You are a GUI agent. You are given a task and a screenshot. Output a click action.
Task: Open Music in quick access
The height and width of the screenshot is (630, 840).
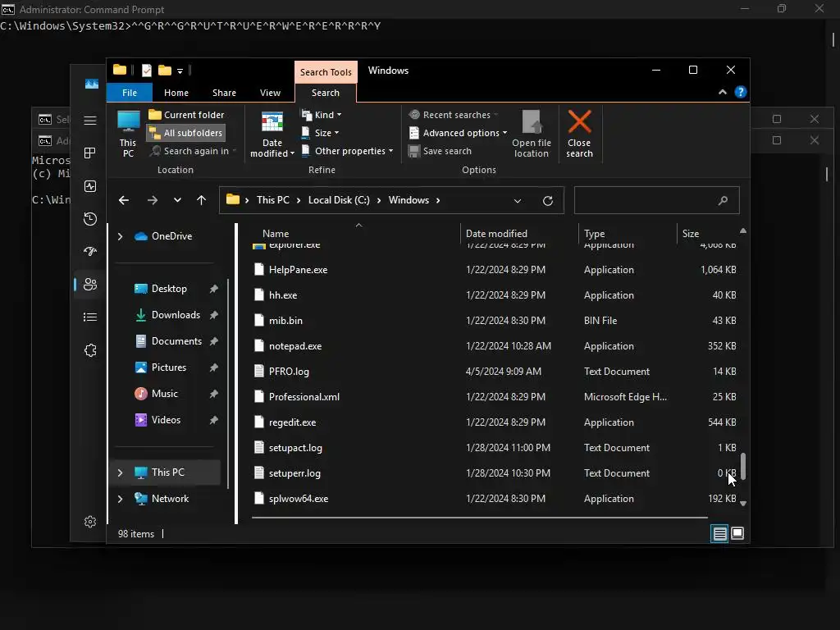pyautogui.click(x=164, y=394)
